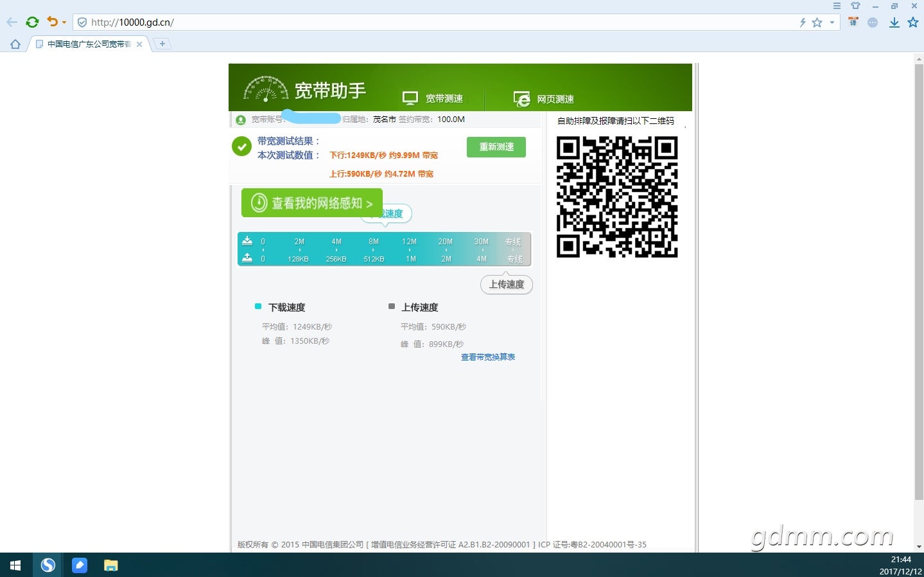Click the gray 上传速度 legend swatch
This screenshot has height=577, width=924.
[392, 306]
